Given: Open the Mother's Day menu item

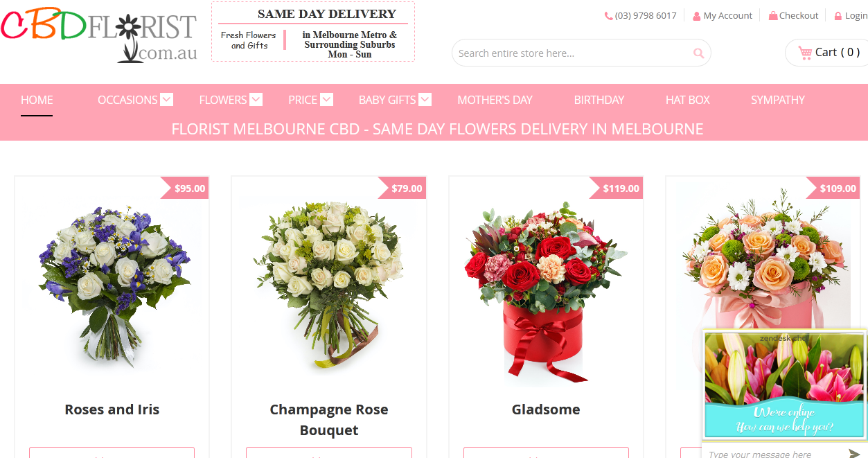Looking at the screenshot, I should (x=495, y=100).
